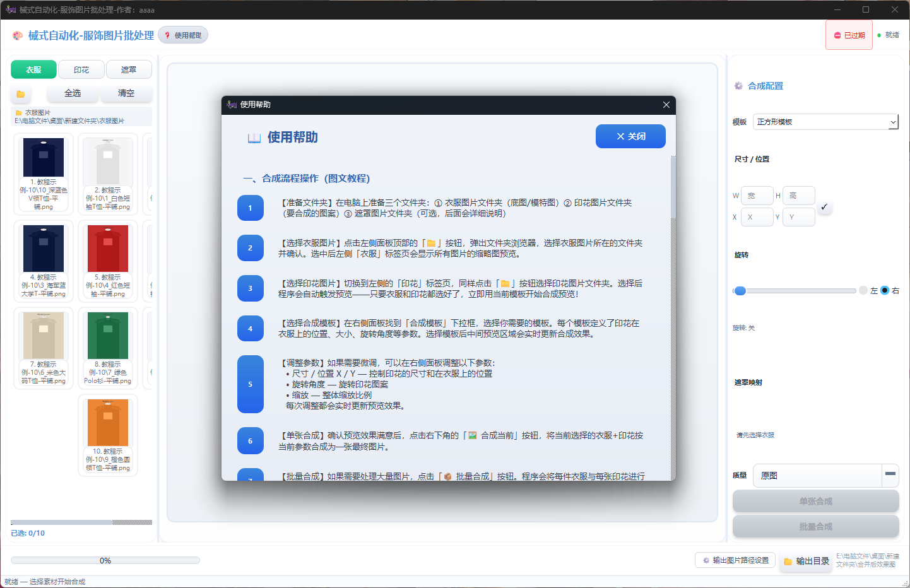Select thumbnail 米色大码T恤-平铺.png
The width and height of the screenshot is (910, 588).
[44, 348]
